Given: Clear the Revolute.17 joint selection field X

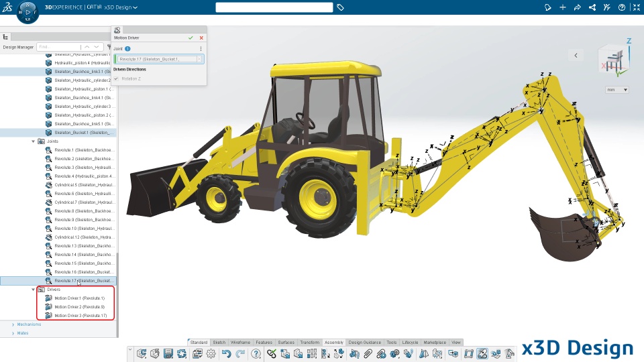Looking at the screenshot, I should (x=199, y=59).
